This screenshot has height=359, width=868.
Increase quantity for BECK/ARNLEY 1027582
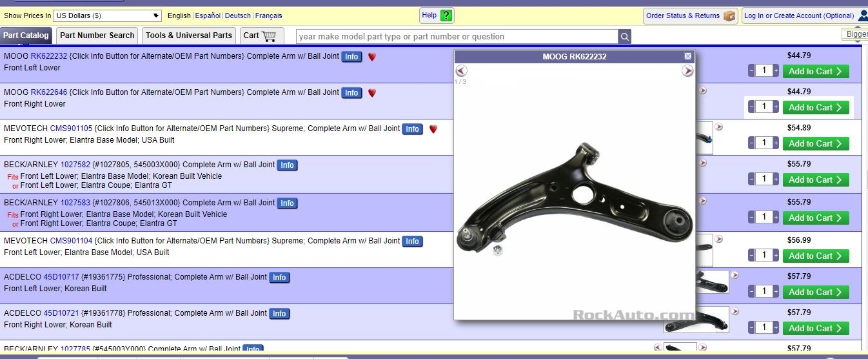(x=776, y=179)
